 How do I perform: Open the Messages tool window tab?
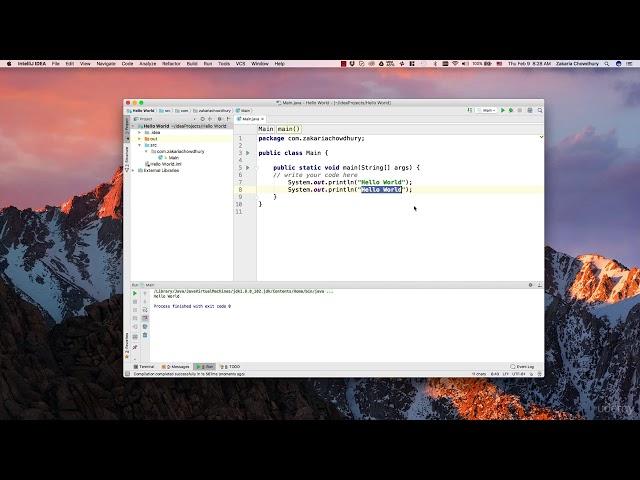(176, 367)
